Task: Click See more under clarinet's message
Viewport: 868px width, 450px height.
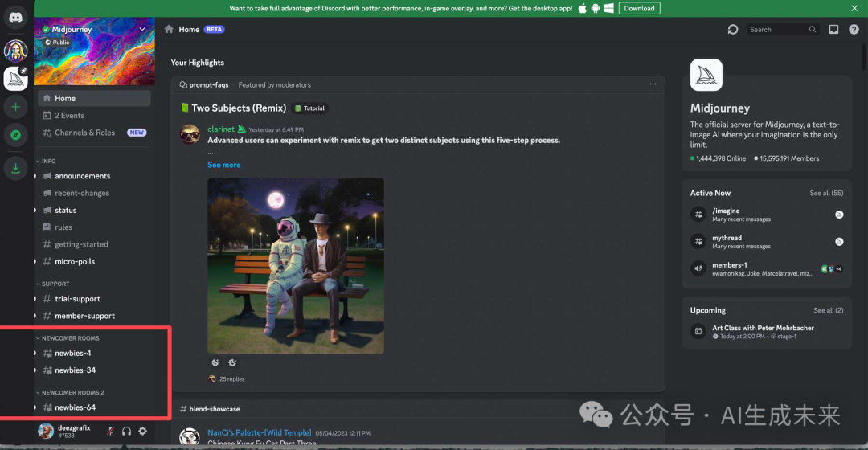Action: [223, 165]
